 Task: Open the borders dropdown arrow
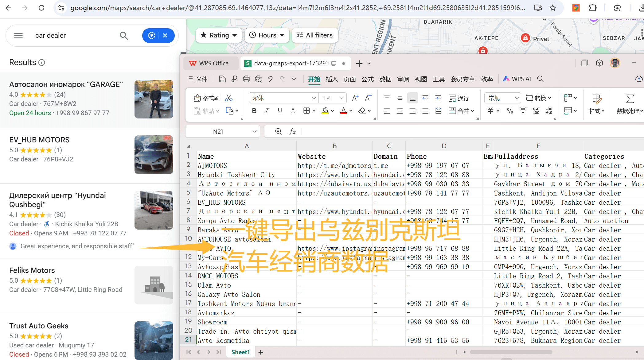coord(314,111)
